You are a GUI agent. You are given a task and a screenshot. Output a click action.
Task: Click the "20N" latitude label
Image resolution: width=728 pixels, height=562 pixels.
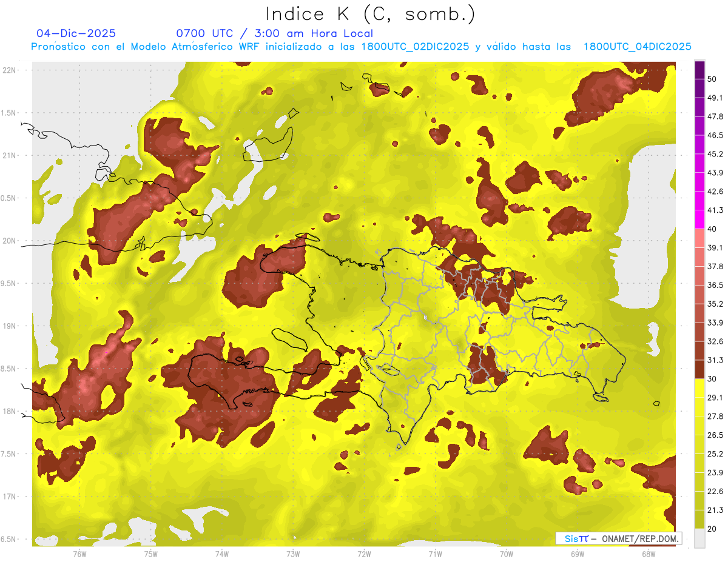[x=9, y=241]
